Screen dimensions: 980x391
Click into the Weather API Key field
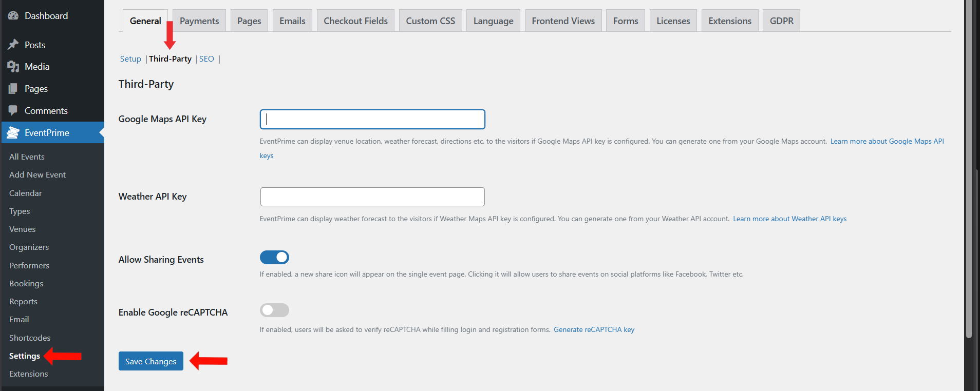tap(372, 197)
